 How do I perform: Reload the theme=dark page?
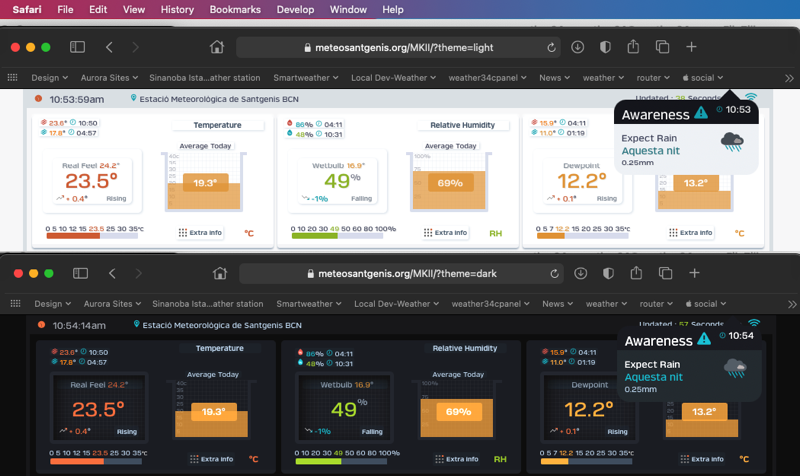coord(555,274)
